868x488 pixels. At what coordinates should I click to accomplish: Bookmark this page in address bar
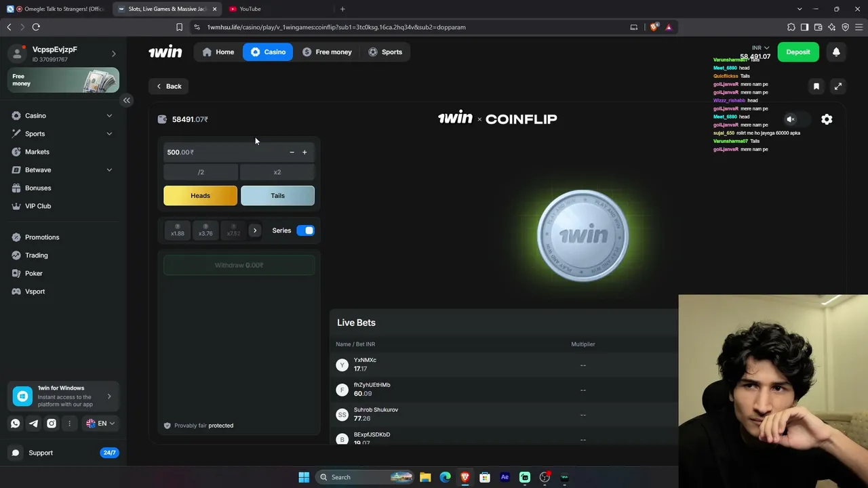pos(179,27)
